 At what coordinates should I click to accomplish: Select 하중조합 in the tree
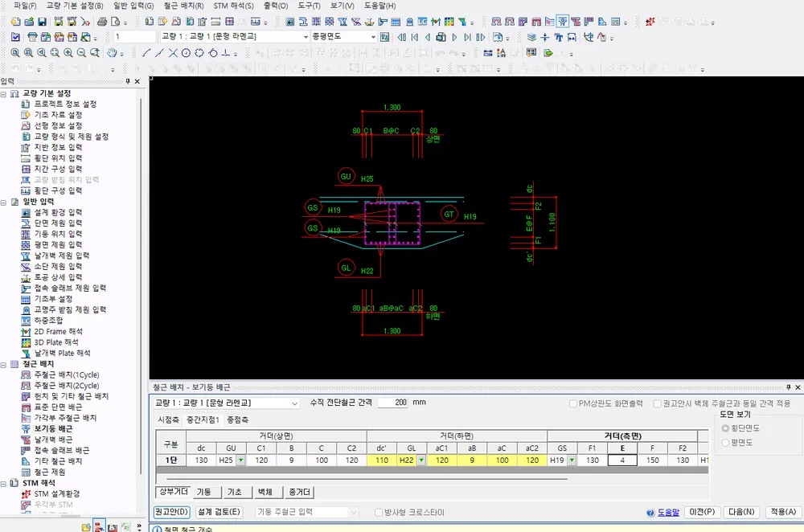pyautogui.click(x=49, y=321)
